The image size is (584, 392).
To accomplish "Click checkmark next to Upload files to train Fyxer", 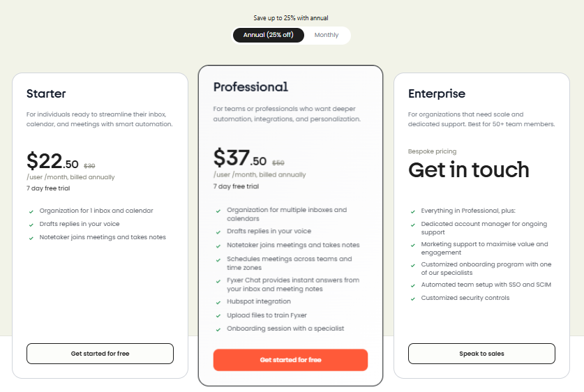I will [219, 315].
